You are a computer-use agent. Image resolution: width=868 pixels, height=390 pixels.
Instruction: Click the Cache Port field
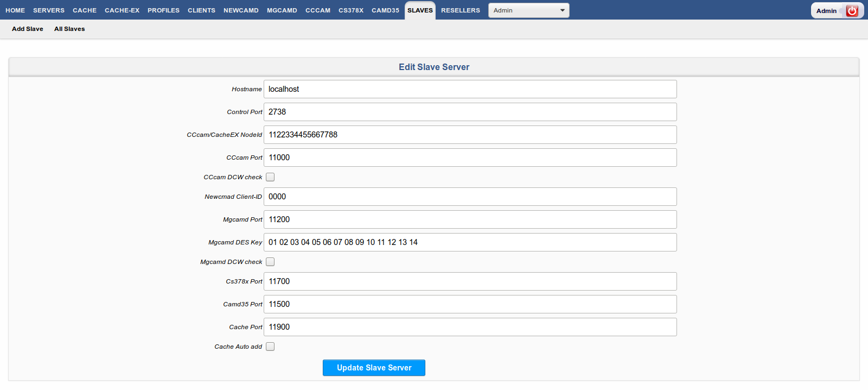click(x=470, y=327)
